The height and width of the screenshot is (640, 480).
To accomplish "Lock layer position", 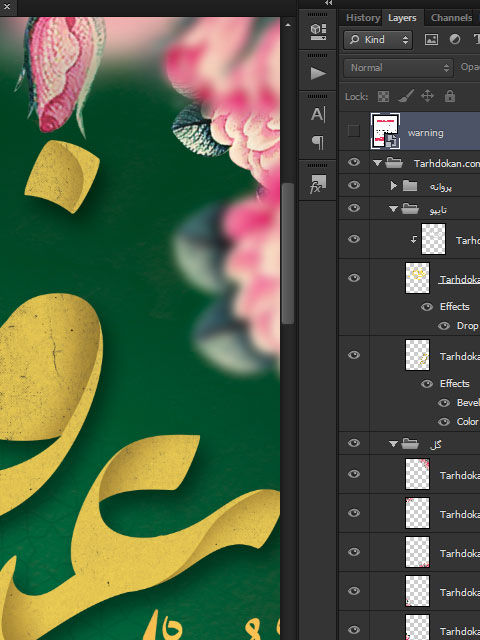I will coord(427,96).
